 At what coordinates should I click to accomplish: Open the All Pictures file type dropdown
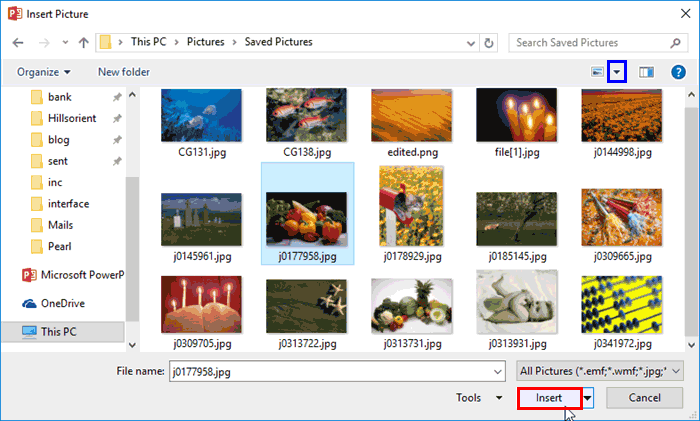(x=600, y=371)
